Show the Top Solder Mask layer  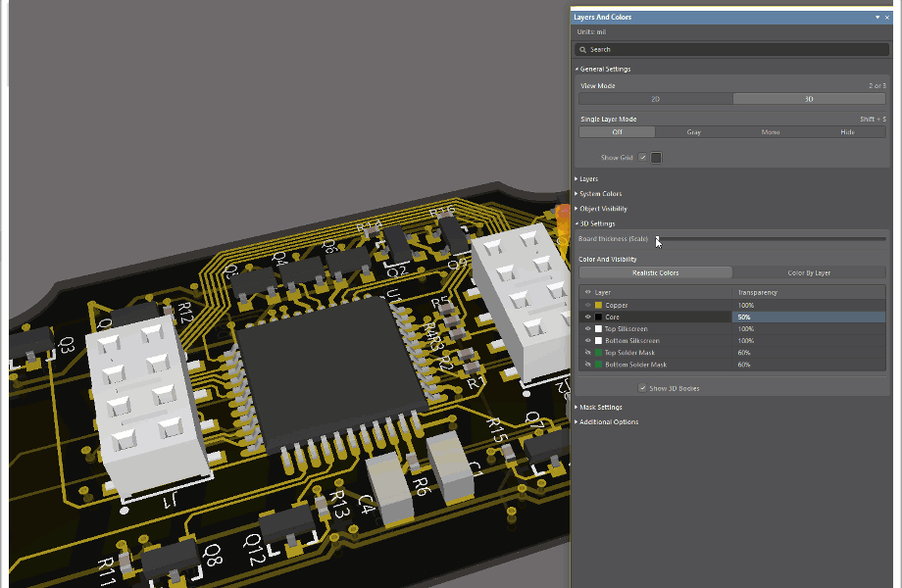click(x=586, y=352)
